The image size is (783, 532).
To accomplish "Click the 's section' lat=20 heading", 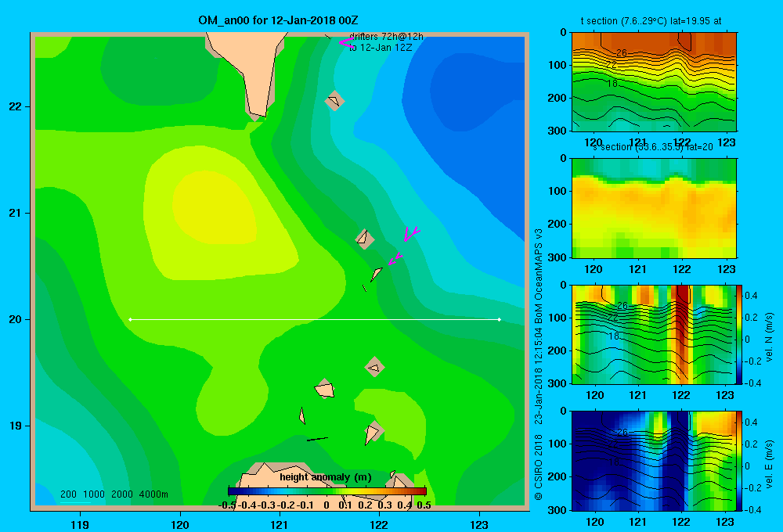I will pyautogui.click(x=653, y=147).
